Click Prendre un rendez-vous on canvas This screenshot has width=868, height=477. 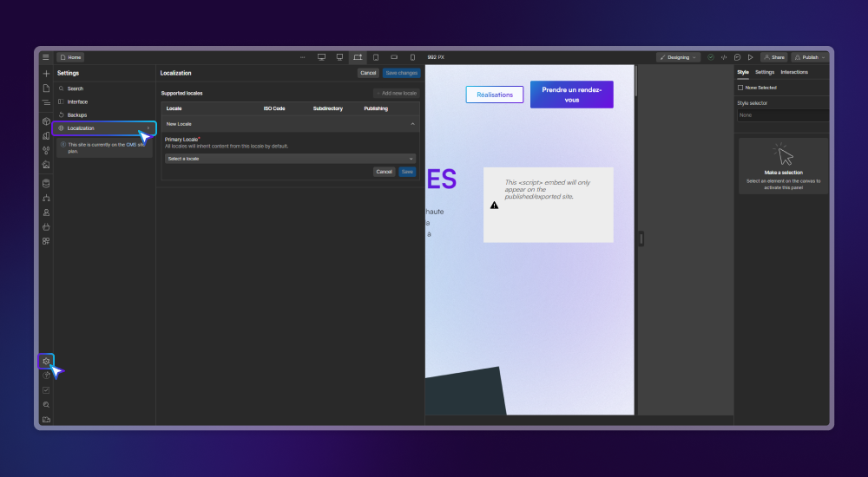[572, 95]
